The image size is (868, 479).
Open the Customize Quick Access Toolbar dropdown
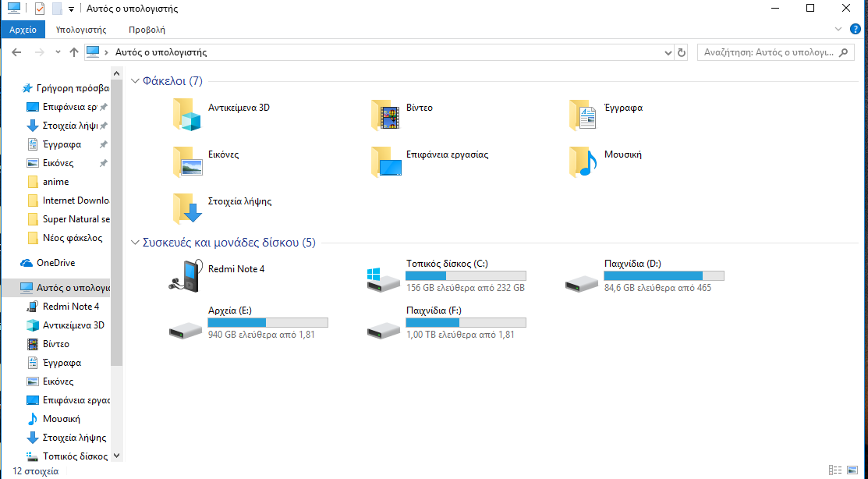pyautogui.click(x=71, y=9)
